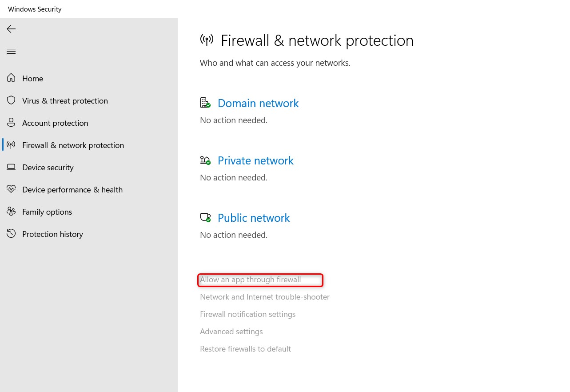Open Private network settings
The width and height of the screenshot is (570, 392).
click(255, 160)
